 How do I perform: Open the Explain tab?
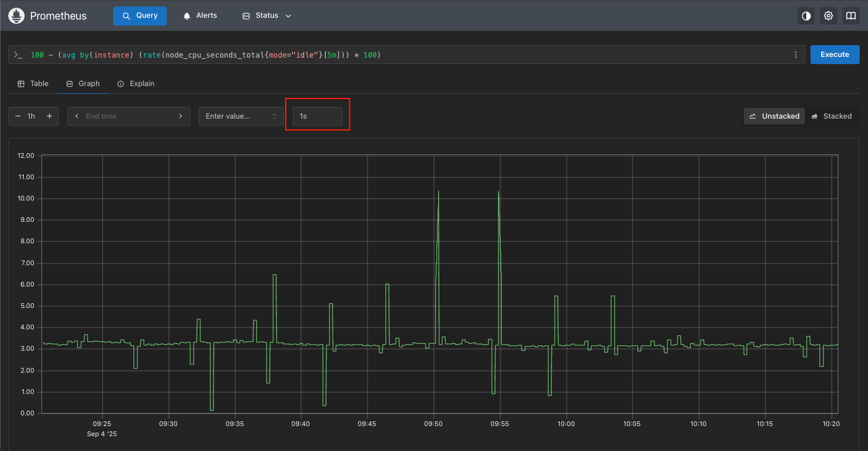[x=136, y=84]
